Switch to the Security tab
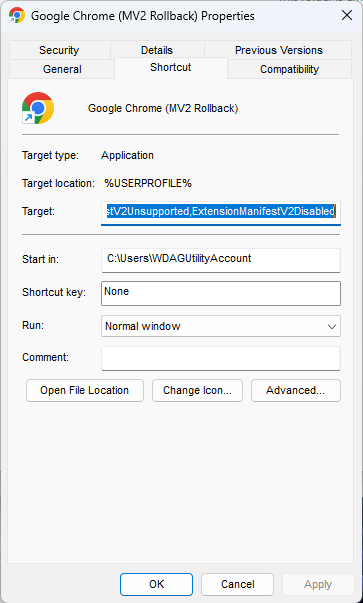Viewport: 363px width, 603px height. point(59,50)
